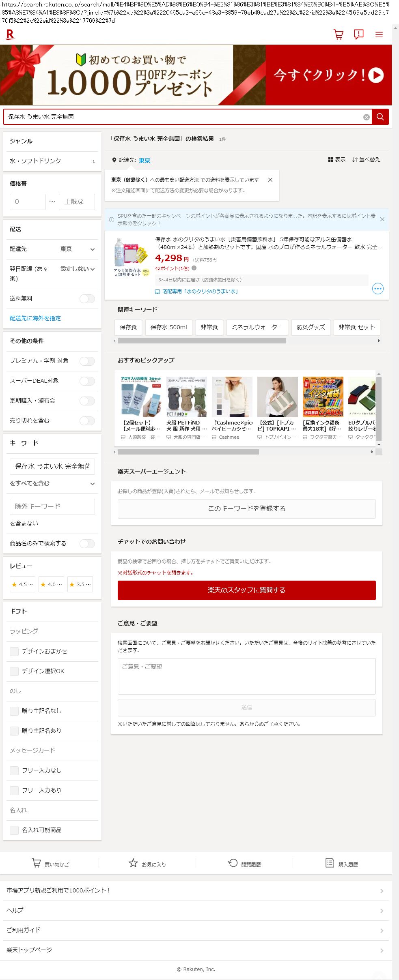The image size is (399, 980).
Task: Click the pickup carousel horizontal scrollbar
Action: click(188, 452)
